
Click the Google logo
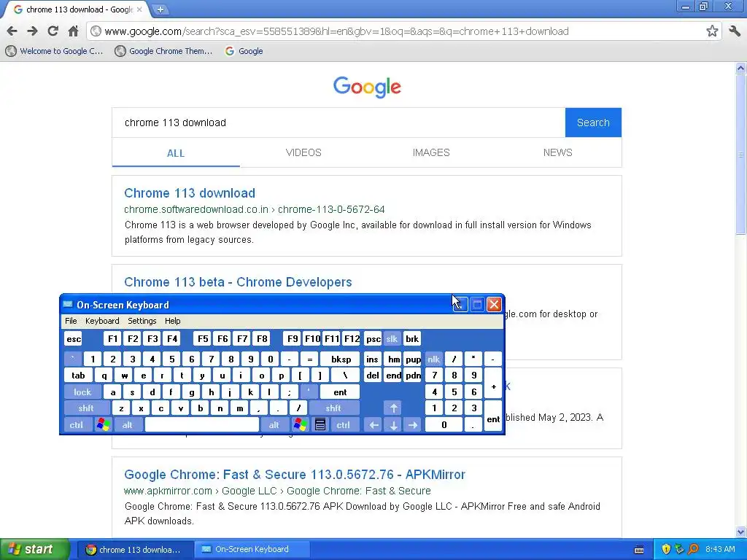(367, 87)
